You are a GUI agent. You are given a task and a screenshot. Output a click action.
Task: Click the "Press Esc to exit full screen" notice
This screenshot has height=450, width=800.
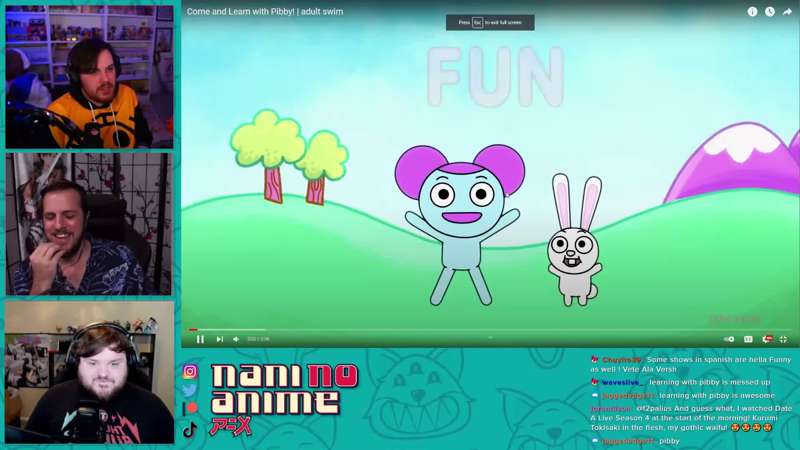[490, 22]
